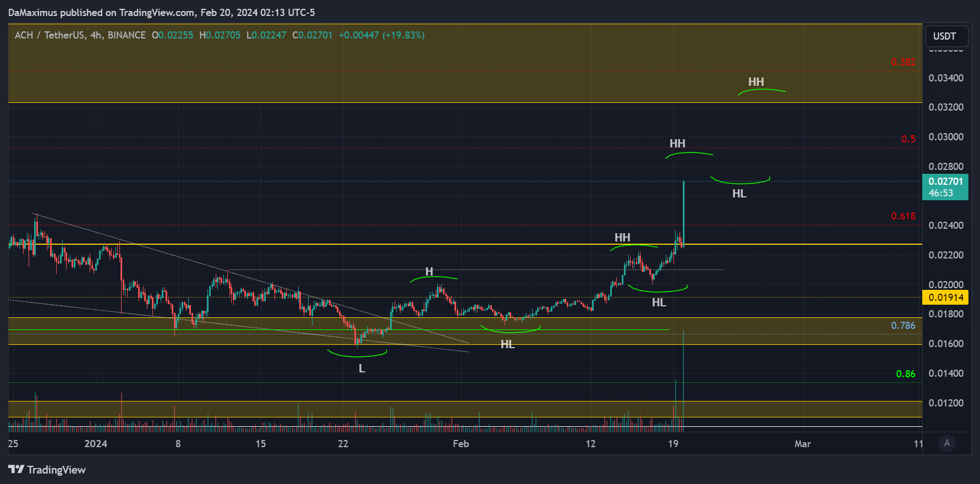Select the green 0.86 Fibonacci label

(x=906, y=374)
